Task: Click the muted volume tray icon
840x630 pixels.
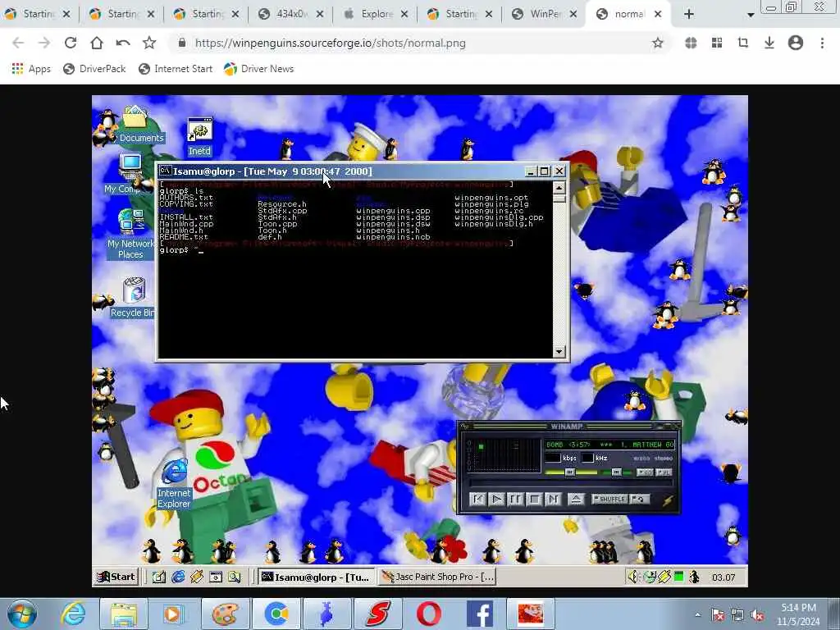Action: click(757, 614)
